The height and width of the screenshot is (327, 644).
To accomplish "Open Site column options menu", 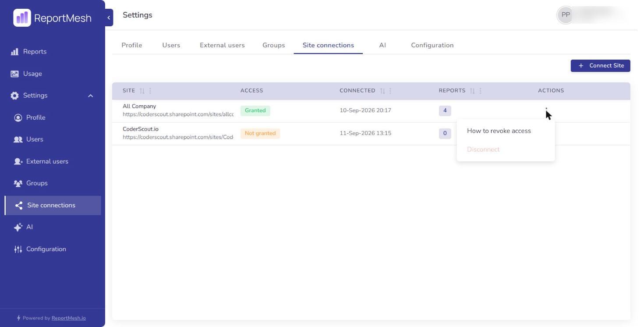I will [150, 91].
